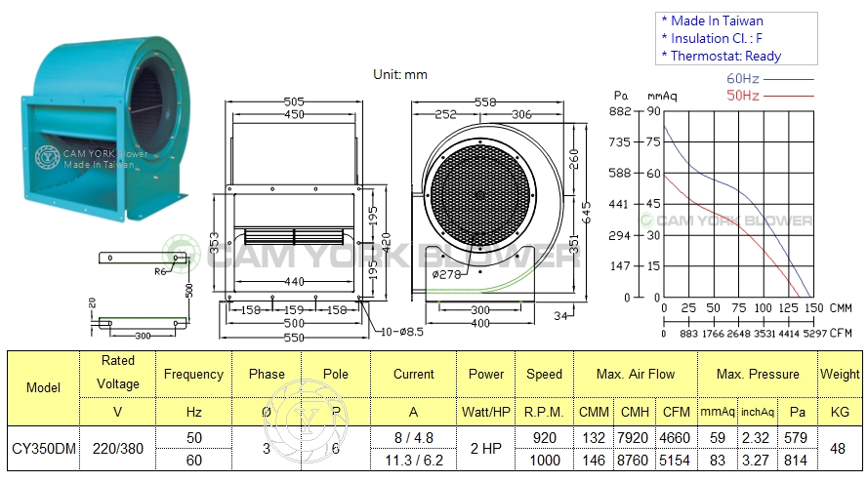Click the Pole column header
The width and height of the screenshot is (868, 482).
click(336, 374)
